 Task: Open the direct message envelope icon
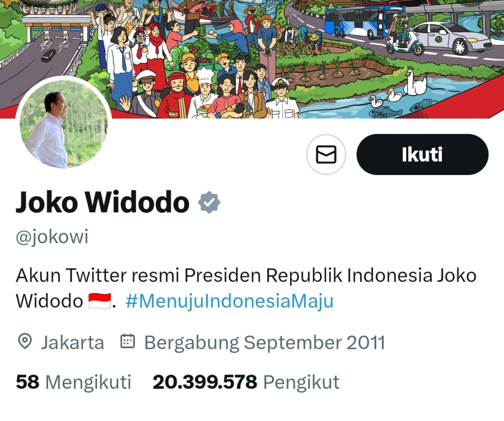(326, 154)
